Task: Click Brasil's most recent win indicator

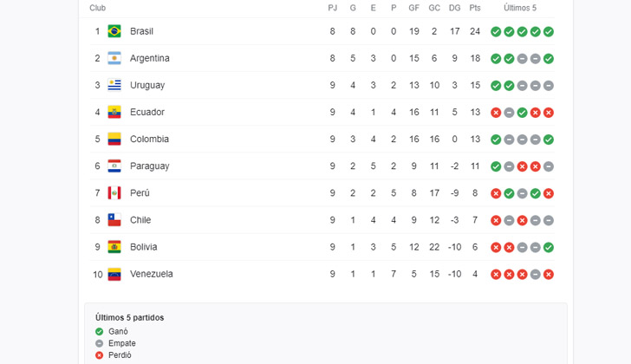Action: pyautogui.click(x=549, y=31)
